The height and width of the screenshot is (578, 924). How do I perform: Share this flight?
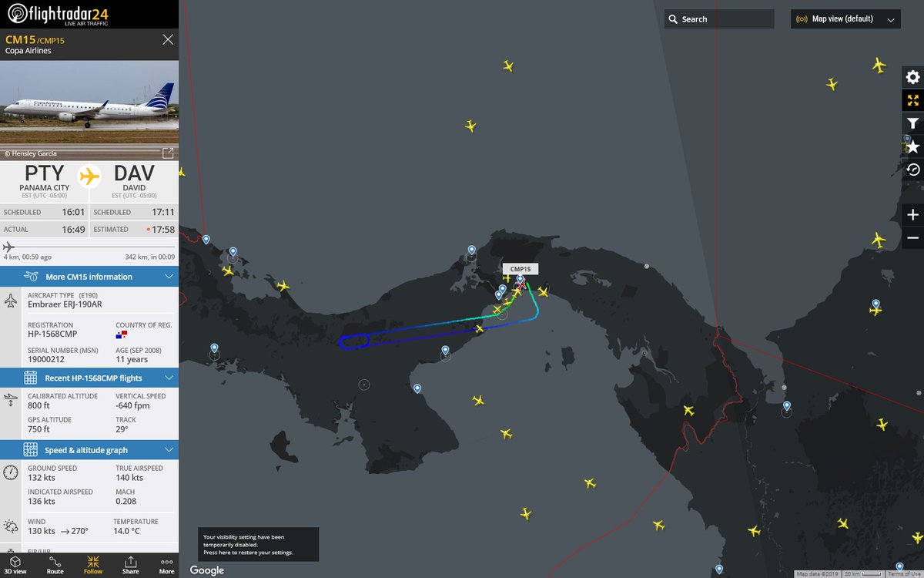[x=131, y=565]
